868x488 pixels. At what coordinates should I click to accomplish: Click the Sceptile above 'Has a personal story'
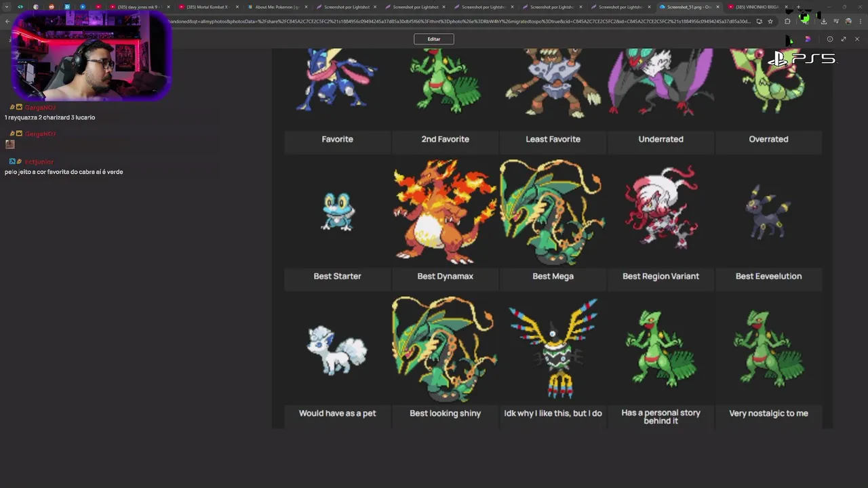point(660,349)
